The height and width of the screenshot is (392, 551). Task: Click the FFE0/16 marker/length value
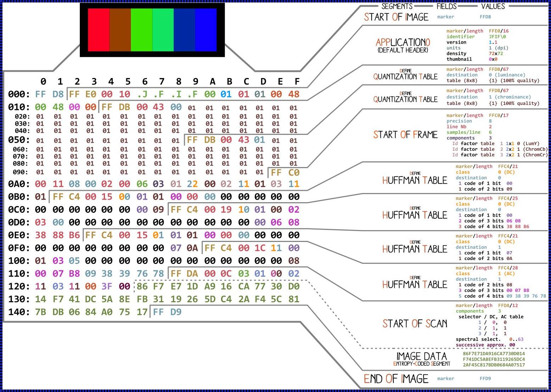pos(499,31)
